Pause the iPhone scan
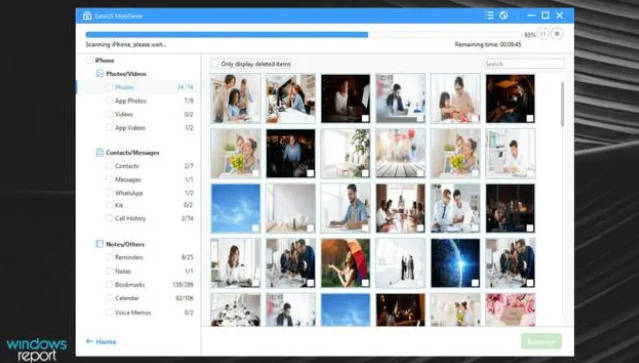This screenshot has height=363, width=639. pos(543,34)
